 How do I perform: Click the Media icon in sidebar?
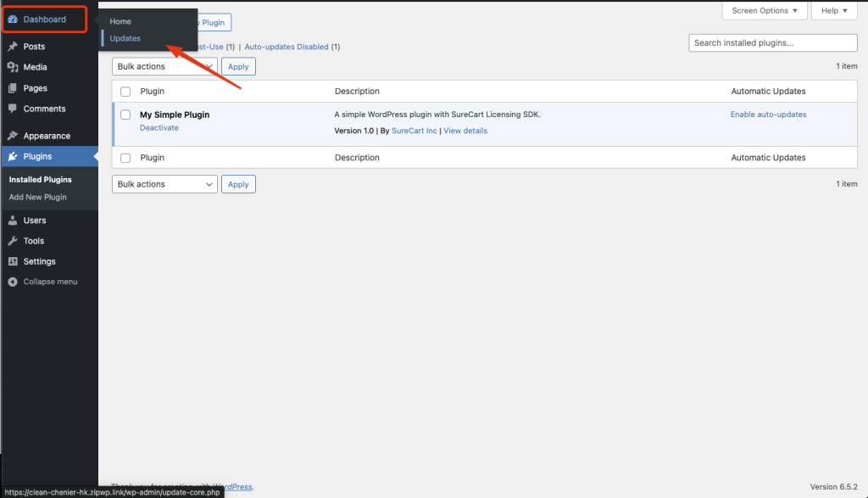point(13,67)
